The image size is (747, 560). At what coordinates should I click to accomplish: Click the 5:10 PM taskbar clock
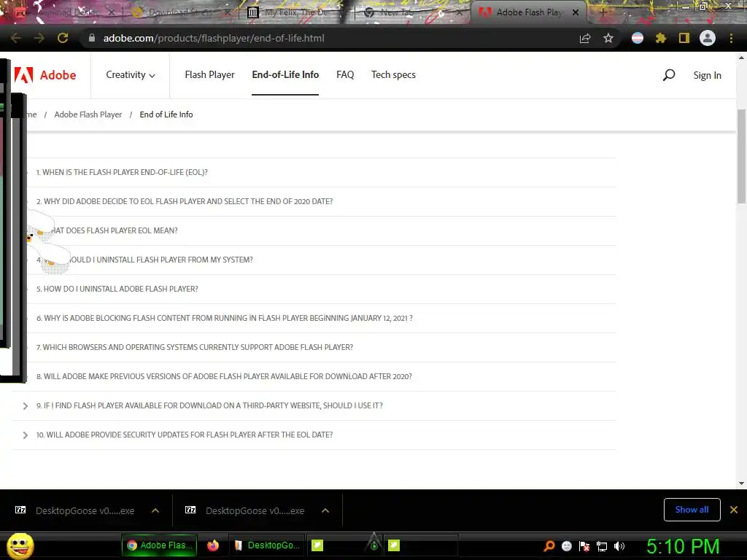click(x=683, y=546)
